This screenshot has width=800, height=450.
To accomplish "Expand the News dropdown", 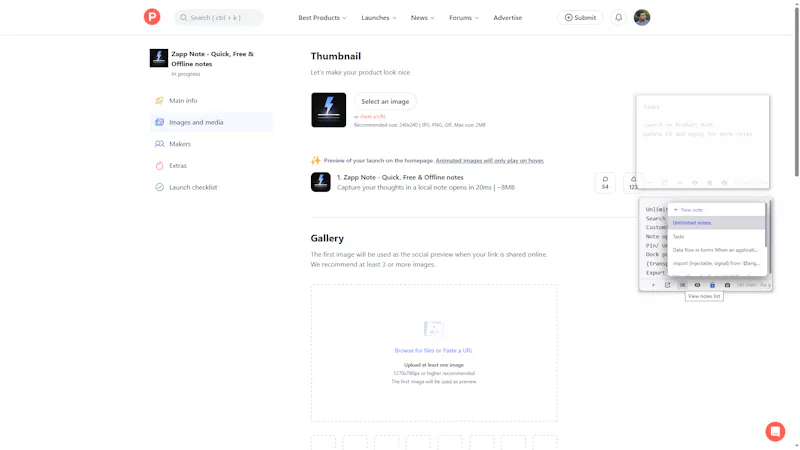I will (422, 17).
